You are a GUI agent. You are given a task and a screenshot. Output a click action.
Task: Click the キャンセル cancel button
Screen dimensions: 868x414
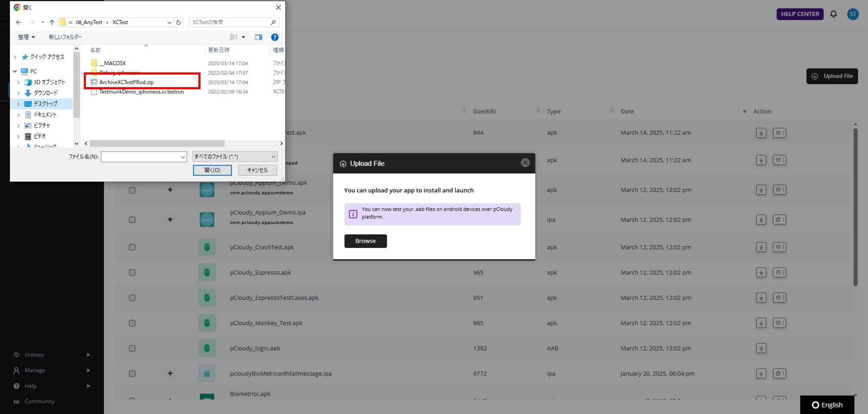click(257, 170)
